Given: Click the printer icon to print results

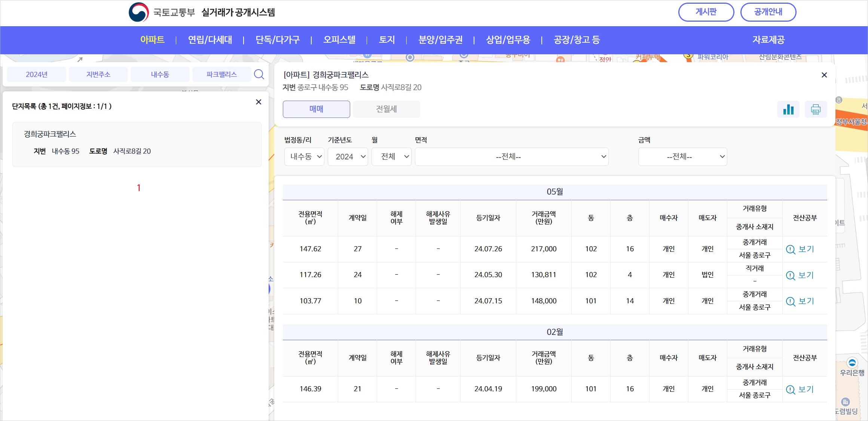Looking at the screenshot, I should 816,109.
